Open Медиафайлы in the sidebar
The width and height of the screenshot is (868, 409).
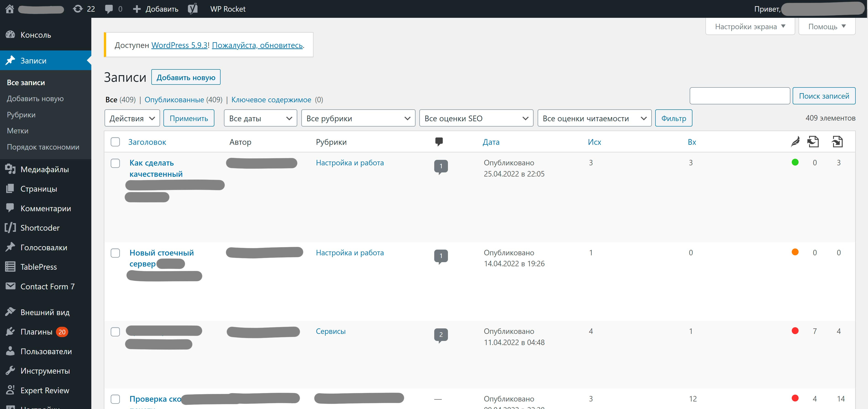coord(45,169)
